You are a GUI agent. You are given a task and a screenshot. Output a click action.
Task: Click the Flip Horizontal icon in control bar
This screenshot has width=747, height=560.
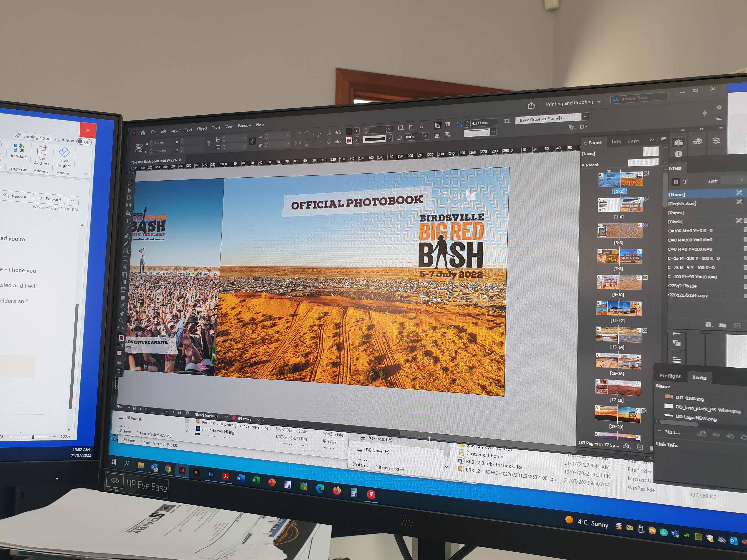click(x=298, y=143)
